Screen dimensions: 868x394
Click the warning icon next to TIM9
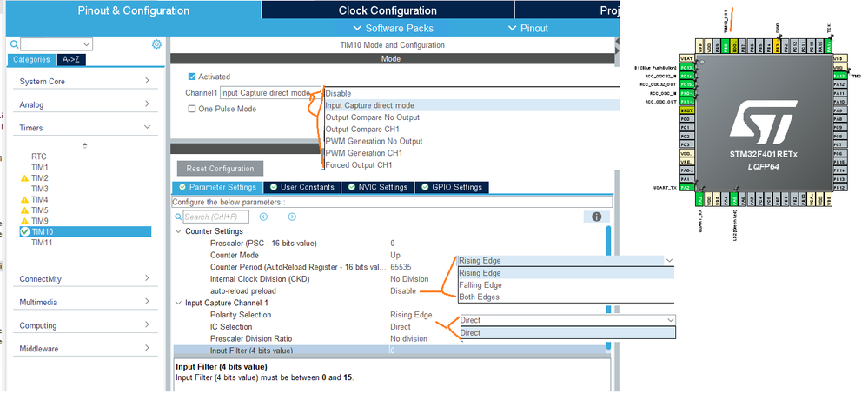pos(24,221)
